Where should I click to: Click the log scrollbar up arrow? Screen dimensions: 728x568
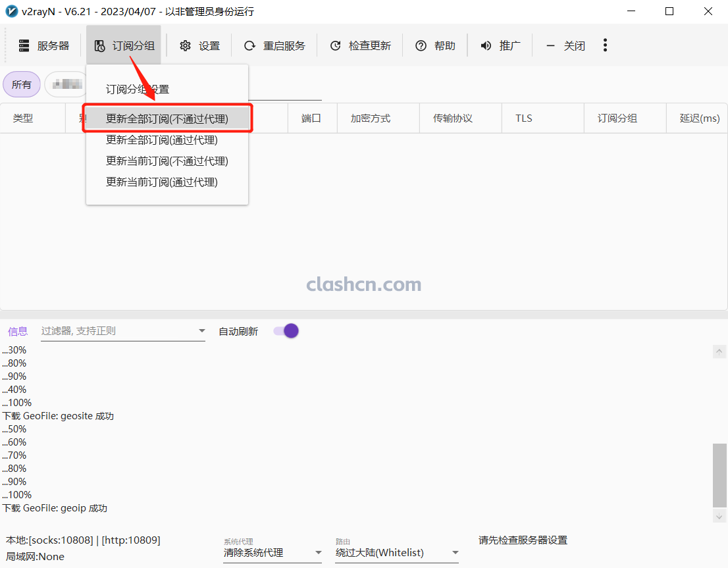(719, 351)
